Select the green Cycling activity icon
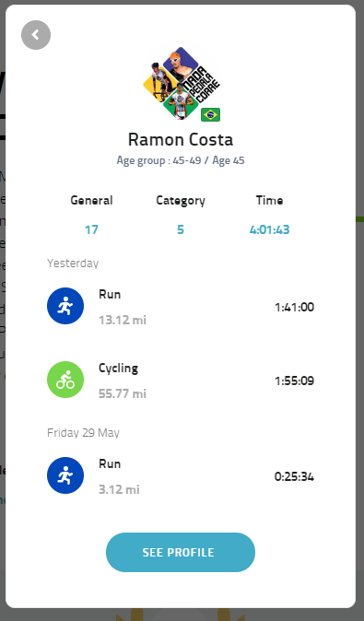Screen dimensions: 364x621 (x=65, y=380)
